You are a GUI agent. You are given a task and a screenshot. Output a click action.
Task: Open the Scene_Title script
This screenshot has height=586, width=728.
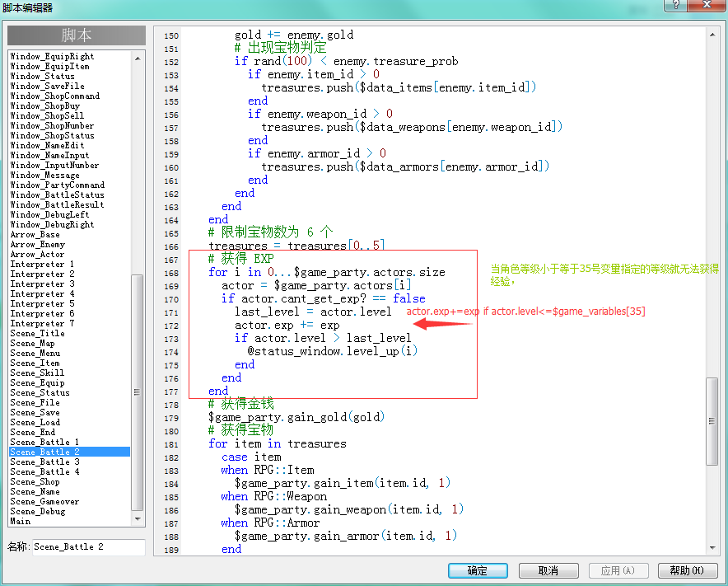pyautogui.click(x=38, y=333)
